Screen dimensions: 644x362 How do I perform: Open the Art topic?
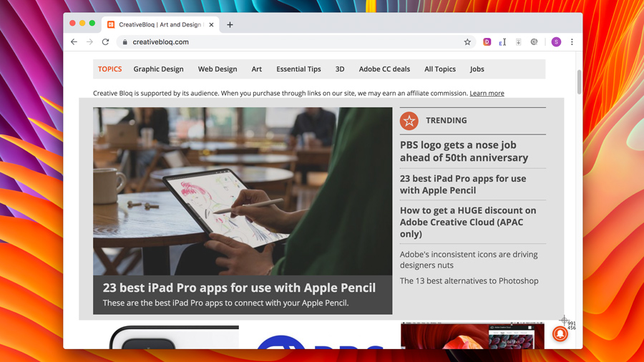pos(257,69)
